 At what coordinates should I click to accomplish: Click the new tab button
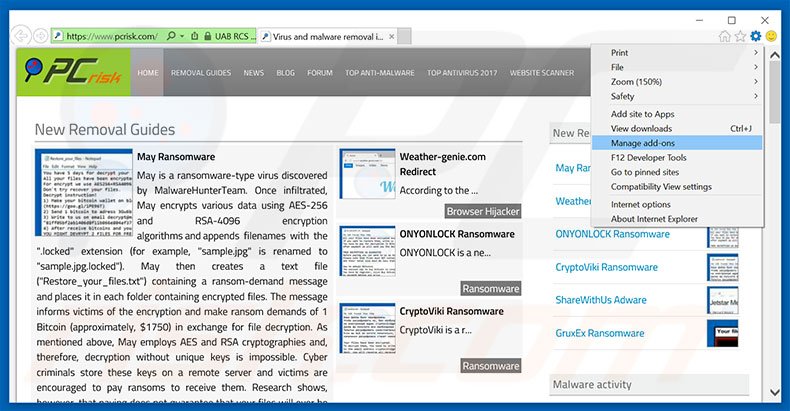[404, 36]
